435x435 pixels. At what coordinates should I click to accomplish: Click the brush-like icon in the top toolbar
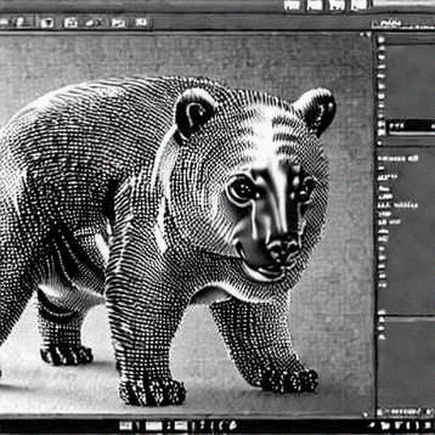point(93,23)
